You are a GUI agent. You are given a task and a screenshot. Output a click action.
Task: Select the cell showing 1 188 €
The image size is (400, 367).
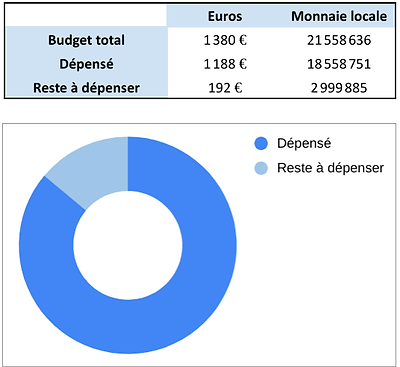tap(225, 64)
